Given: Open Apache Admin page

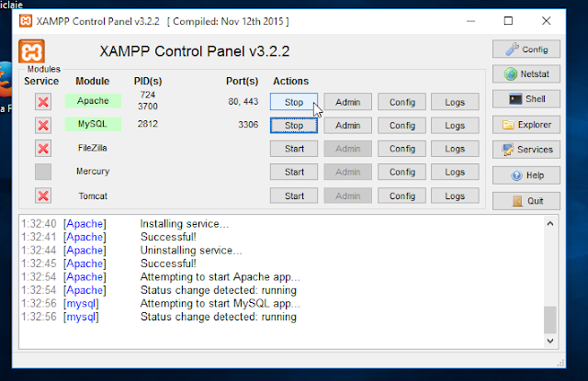Looking at the screenshot, I should [x=347, y=102].
